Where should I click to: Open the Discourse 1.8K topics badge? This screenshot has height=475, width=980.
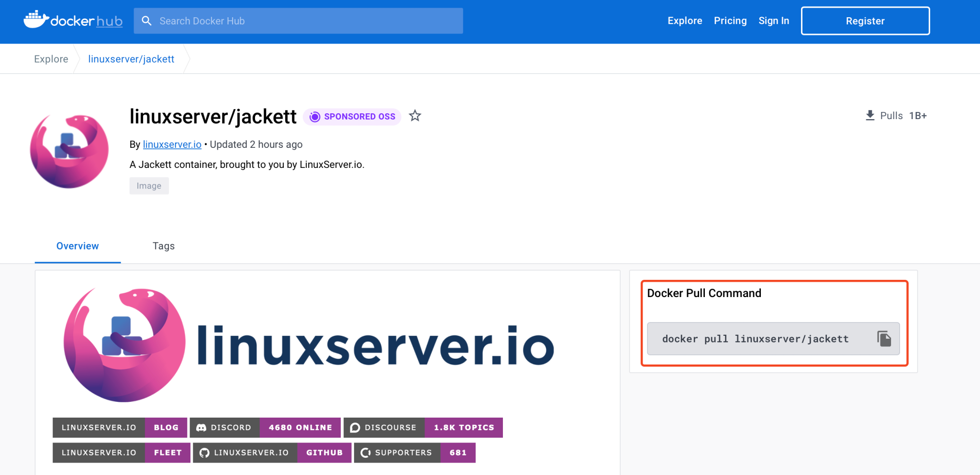tap(423, 428)
